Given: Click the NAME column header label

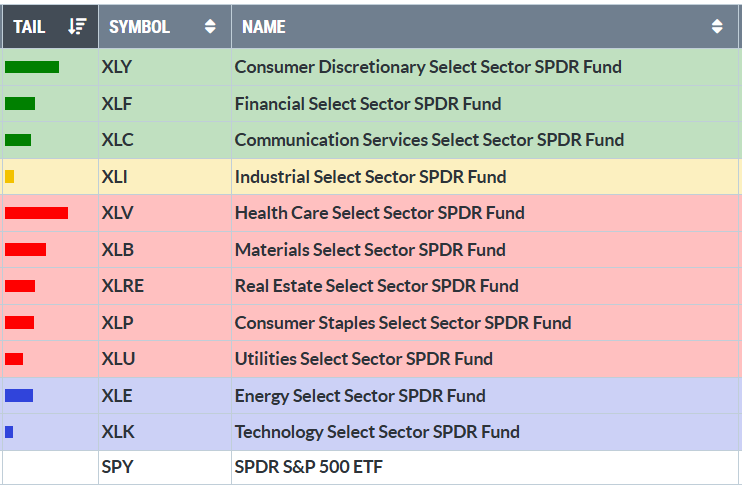Looking at the screenshot, I should pos(264,27).
